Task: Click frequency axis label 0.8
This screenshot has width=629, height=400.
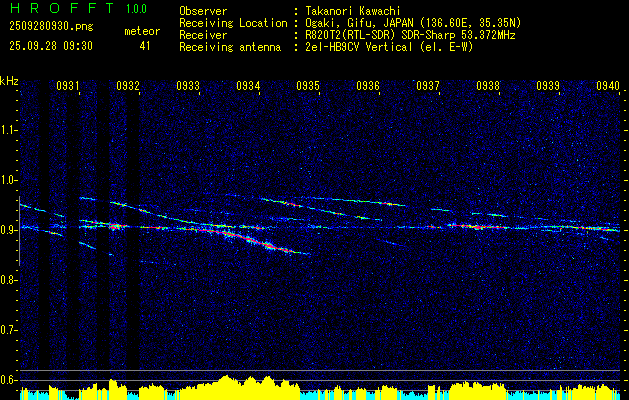Action: (x=9, y=280)
